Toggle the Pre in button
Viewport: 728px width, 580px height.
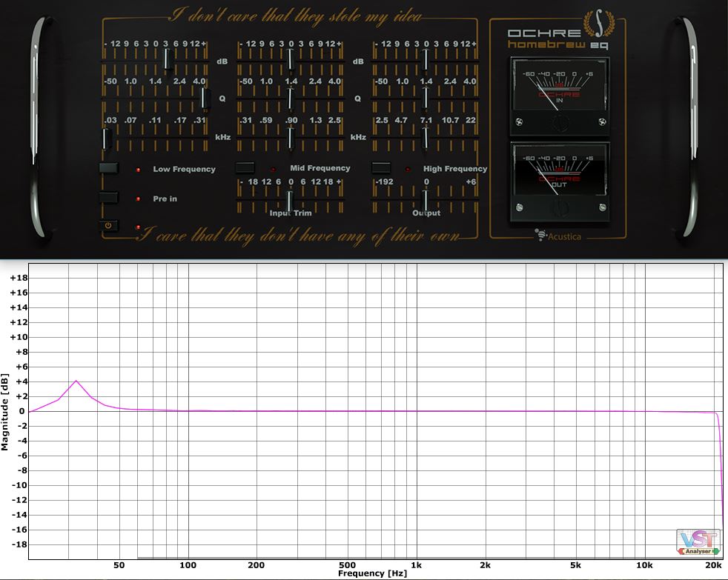point(109,198)
